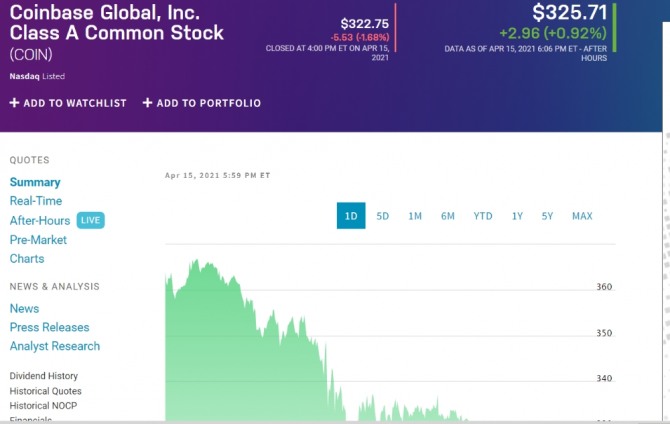Select the 6M chart period

pos(448,216)
